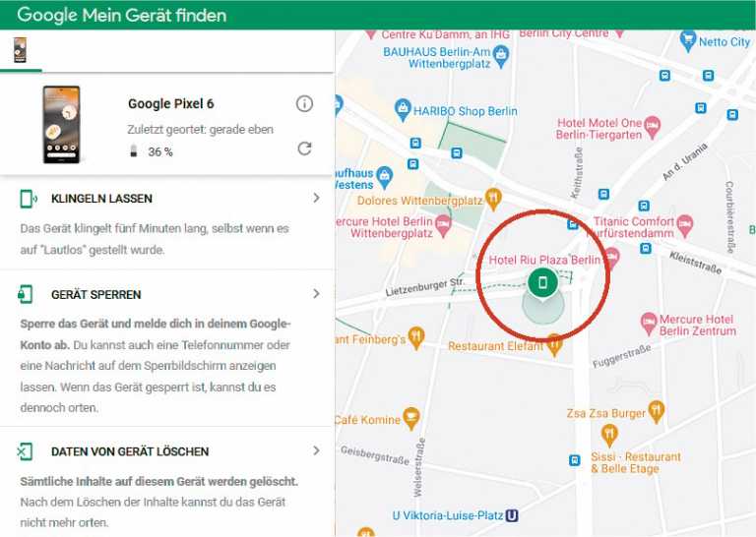This screenshot has width=756, height=537.
Task: Click the Hotel Riu Plaza Berlin label
Action: pos(544,260)
